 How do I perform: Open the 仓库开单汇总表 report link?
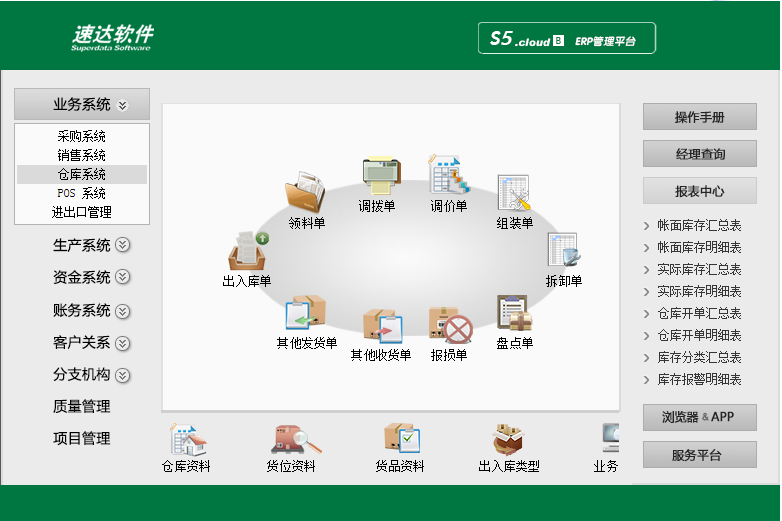pyautogui.click(x=699, y=313)
